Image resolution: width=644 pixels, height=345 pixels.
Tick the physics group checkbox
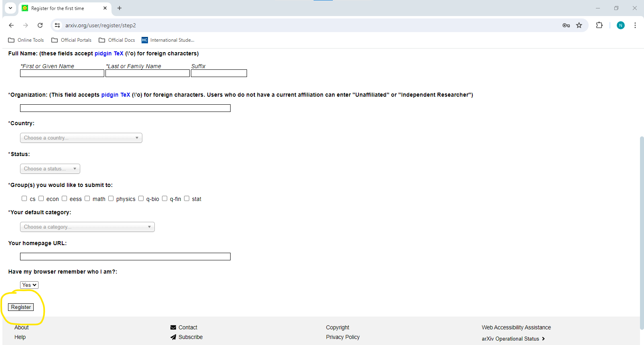pos(111,199)
